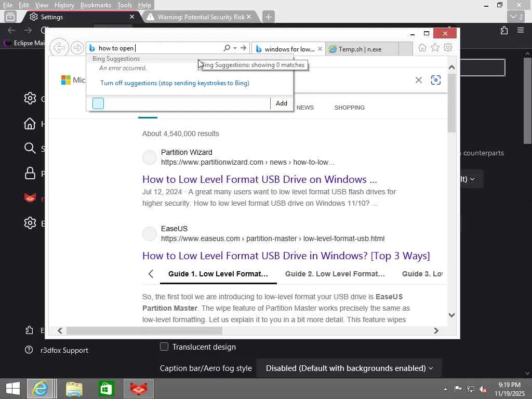Viewport: 532px width, 399px height.
Task: Select the blue search provider icon
Action: pyautogui.click(x=98, y=103)
